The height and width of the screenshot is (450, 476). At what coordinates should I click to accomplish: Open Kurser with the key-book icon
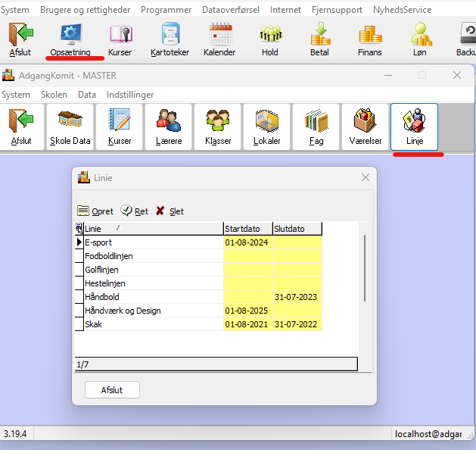(120, 39)
